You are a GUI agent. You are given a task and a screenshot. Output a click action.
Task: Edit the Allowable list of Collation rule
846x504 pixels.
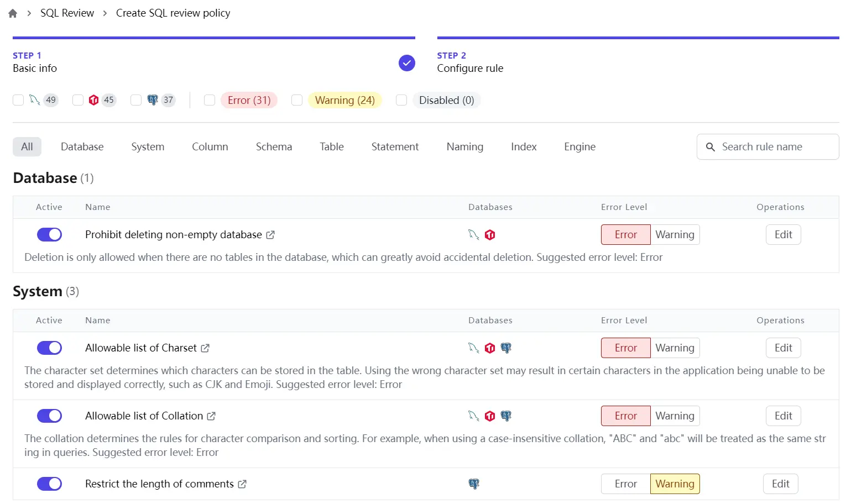[x=783, y=416]
